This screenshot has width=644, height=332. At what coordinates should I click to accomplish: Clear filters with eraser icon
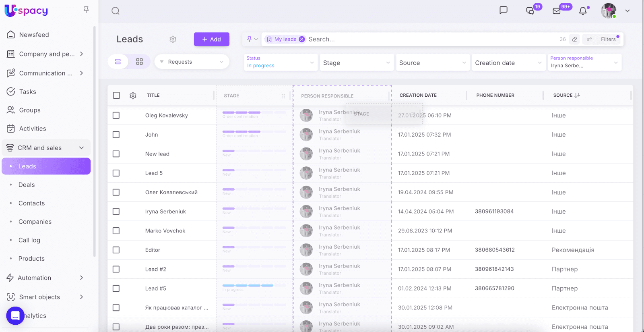click(x=574, y=39)
